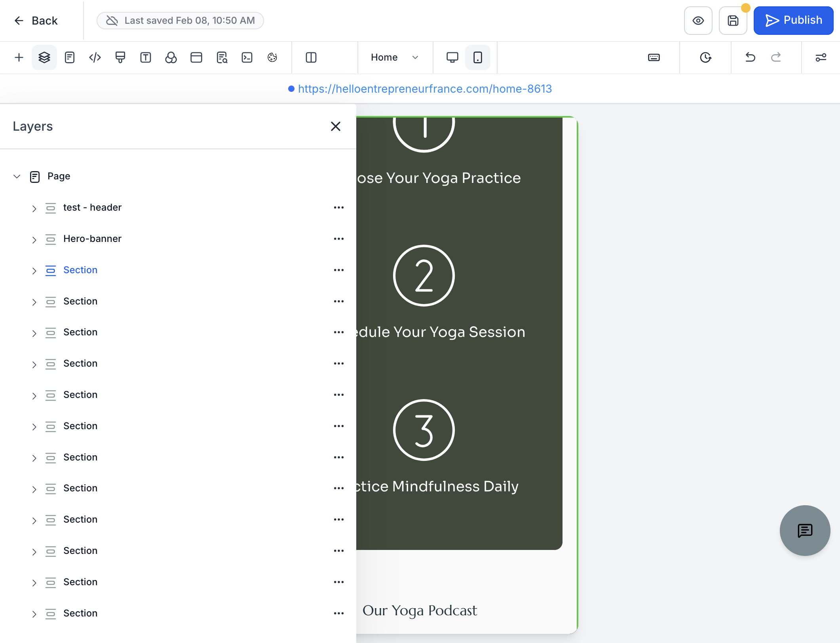
Task: Redo the last change
Action: [776, 57]
